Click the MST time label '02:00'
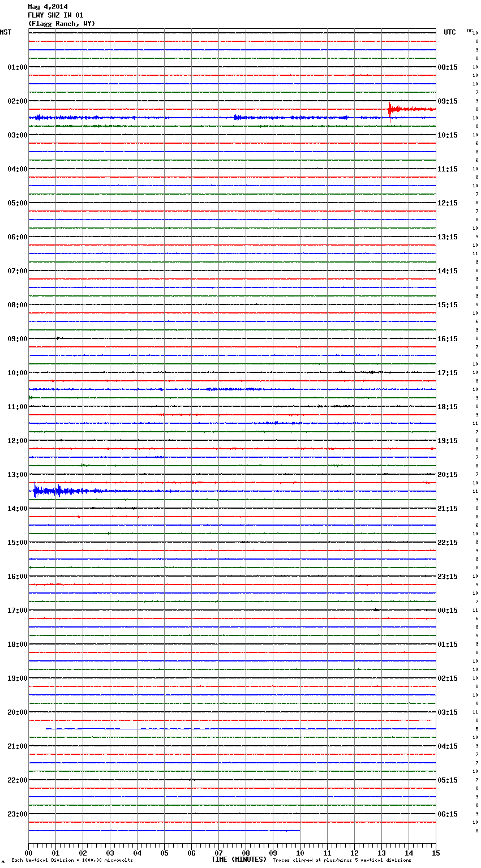 [x=18, y=101]
